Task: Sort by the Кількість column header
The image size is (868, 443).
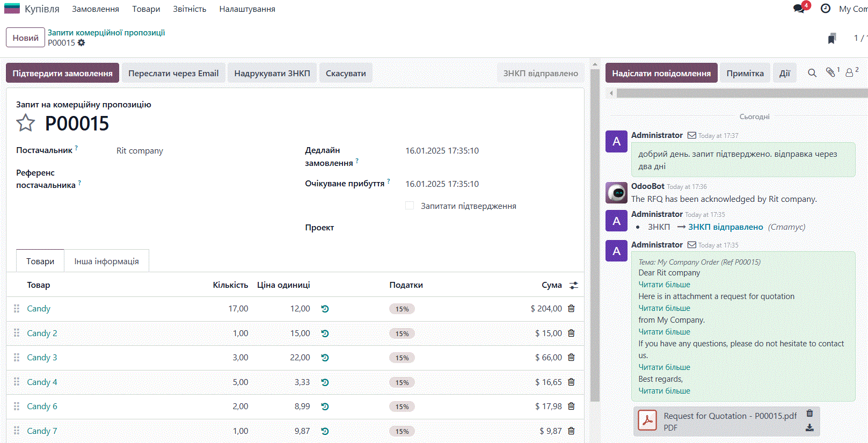Action: pyautogui.click(x=230, y=285)
